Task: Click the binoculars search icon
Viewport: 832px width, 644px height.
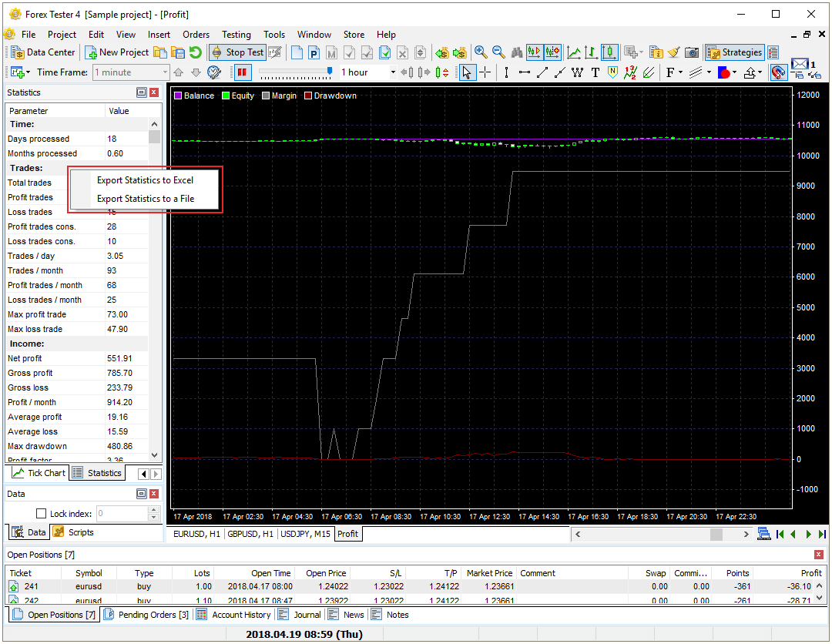Action: 516,52
